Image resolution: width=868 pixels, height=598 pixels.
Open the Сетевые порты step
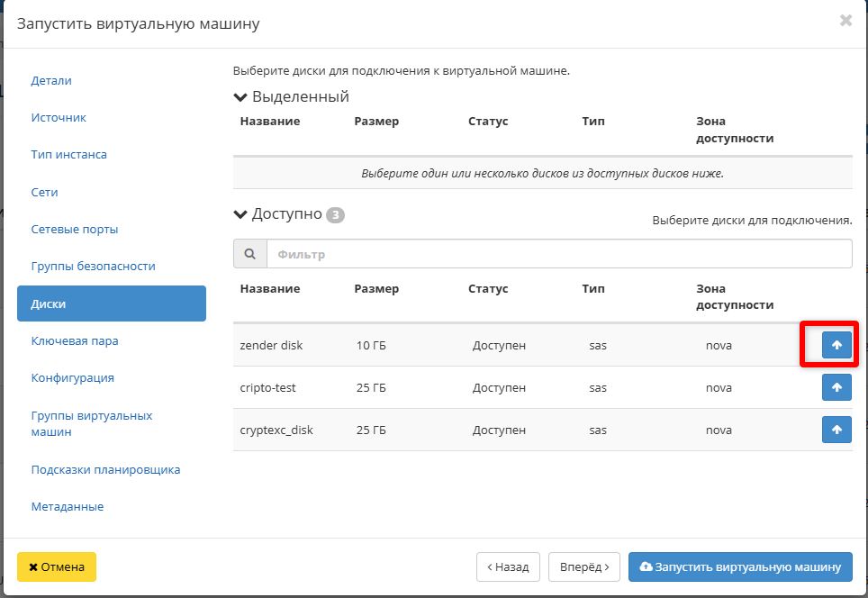75,229
